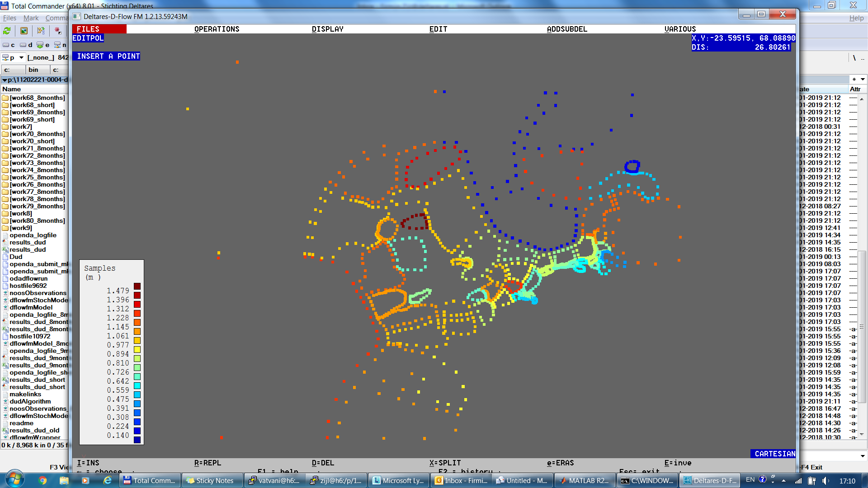Activate the R=REPL replace point mode
The height and width of the screenshot is (488, 868).
pos(208,463)
